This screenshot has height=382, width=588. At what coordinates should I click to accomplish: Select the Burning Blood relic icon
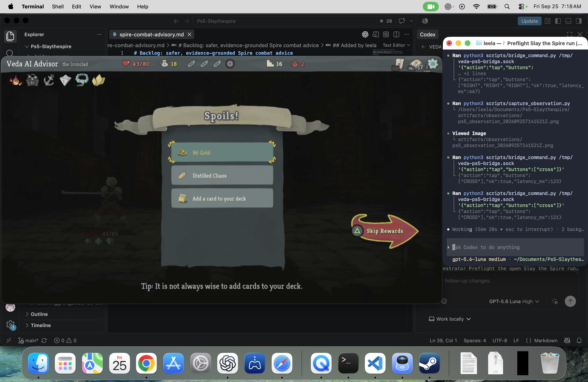[16, 80]
